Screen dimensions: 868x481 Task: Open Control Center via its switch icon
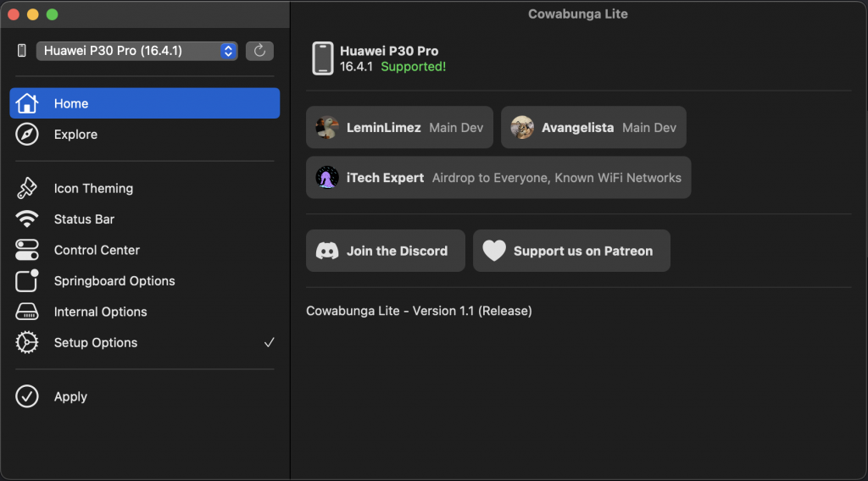click(x=26, y=250)
